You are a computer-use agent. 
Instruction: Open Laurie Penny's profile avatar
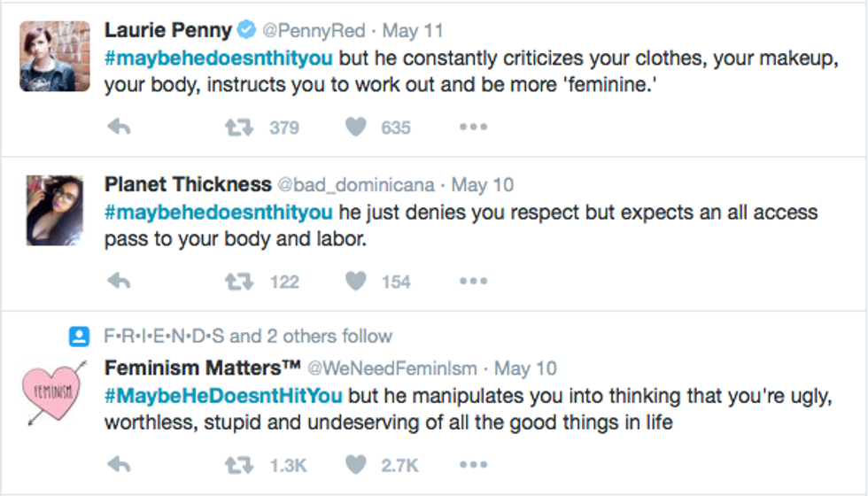coord(55,57)
